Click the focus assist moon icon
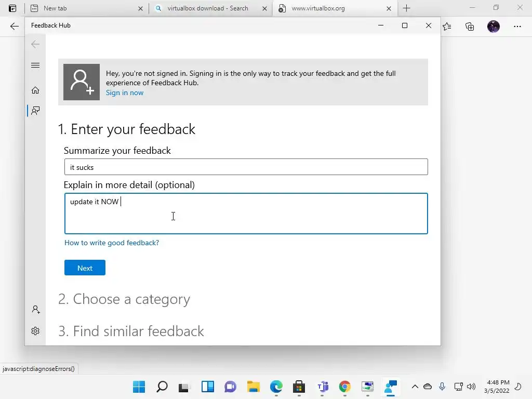This screenshot has height=399, width=532. (x=518, y=387)
